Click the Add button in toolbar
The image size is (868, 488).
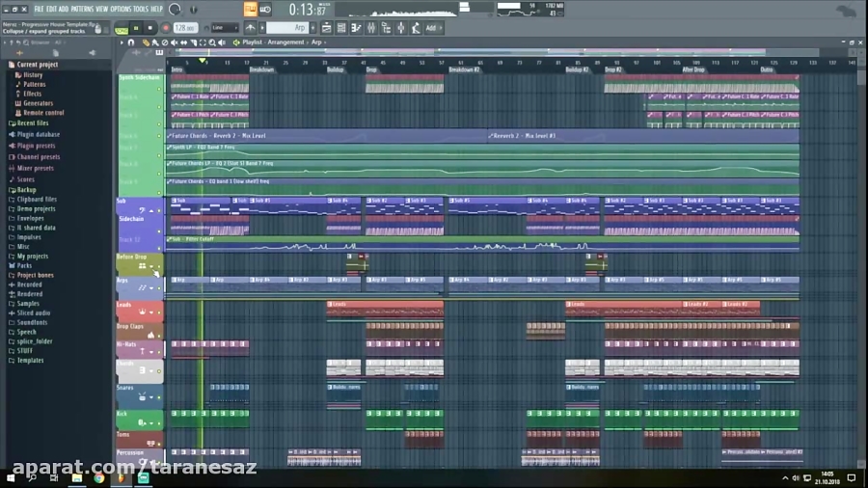point(433,28)
